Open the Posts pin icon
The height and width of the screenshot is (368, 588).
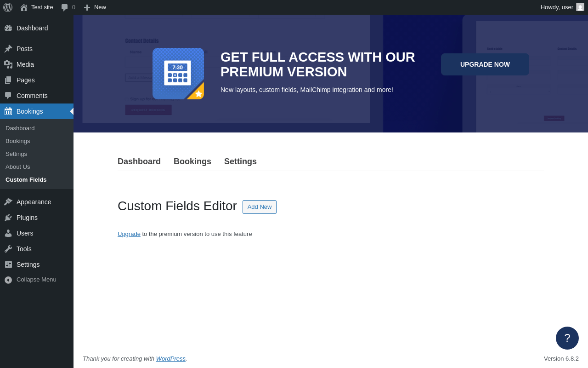(8, 49)
